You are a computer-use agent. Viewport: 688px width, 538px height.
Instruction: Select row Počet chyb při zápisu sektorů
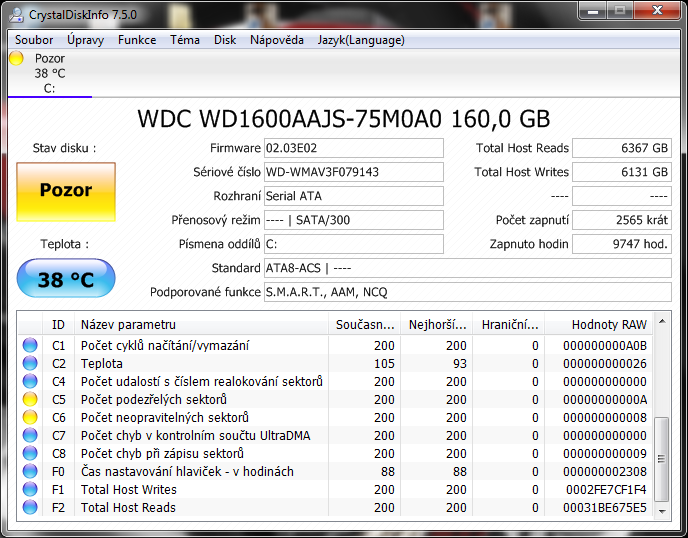click(x=335, y=453)
